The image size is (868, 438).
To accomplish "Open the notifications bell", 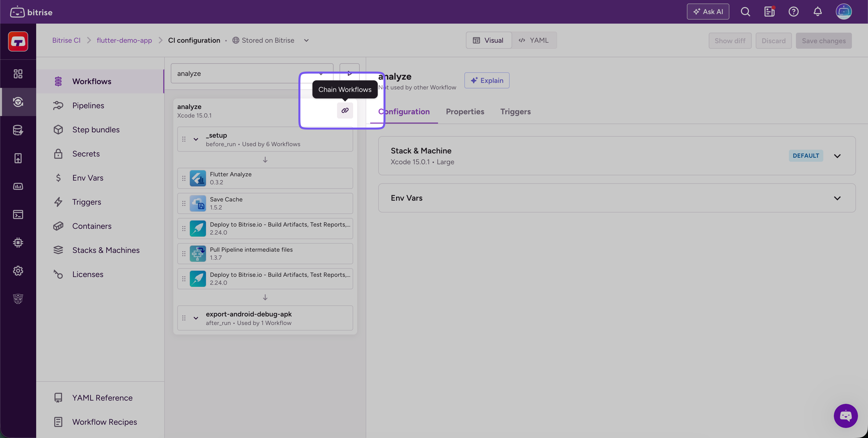I will click(x=818, y=12).
